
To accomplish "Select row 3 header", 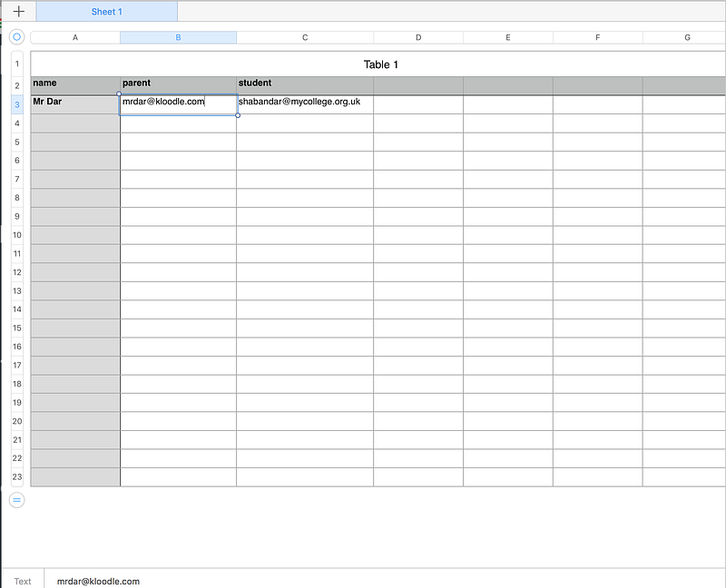I will pyautogui.click(x=17, y=104).
